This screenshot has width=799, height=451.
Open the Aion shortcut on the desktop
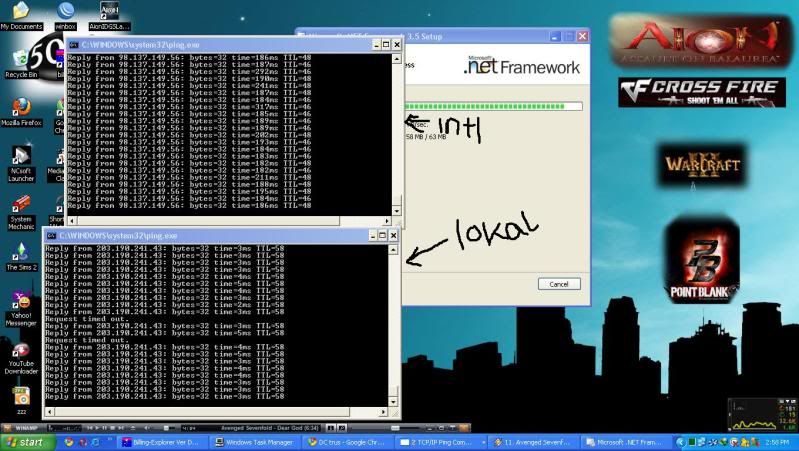110,15
